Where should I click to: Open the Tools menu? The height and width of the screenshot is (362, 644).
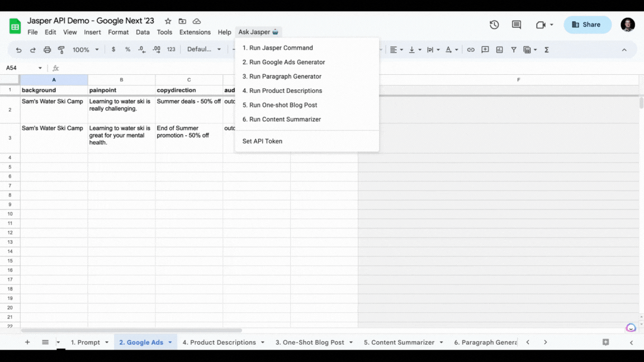click(164, 32)
